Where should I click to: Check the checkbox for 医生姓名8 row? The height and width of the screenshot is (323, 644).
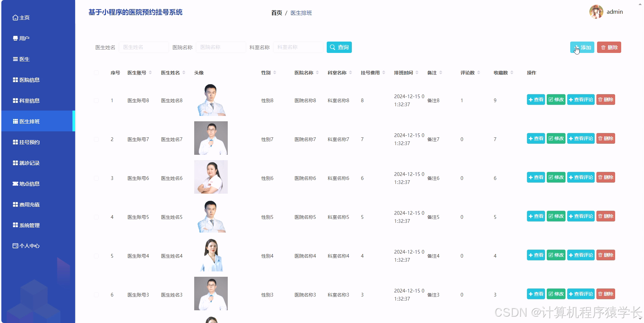96,100
